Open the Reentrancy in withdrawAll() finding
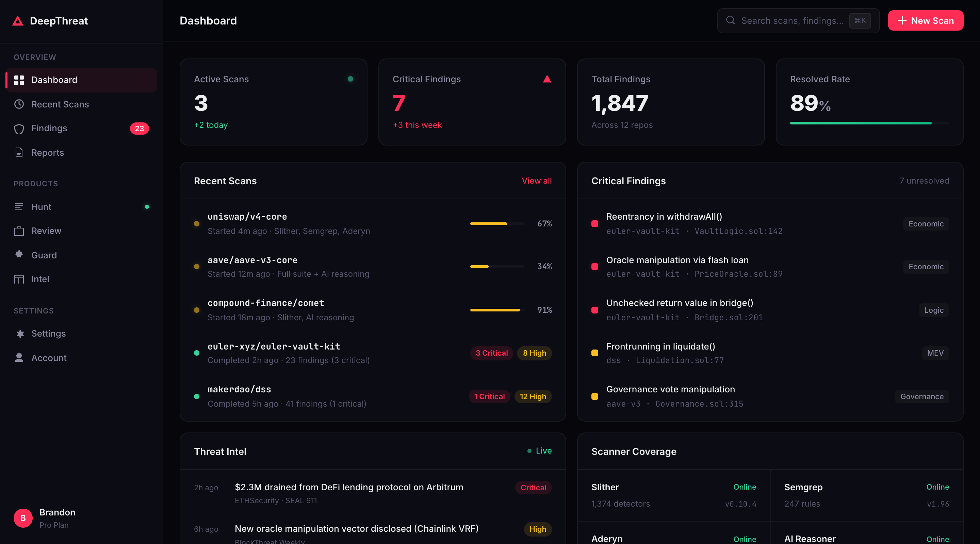980x544 pixels. (x=664, y=217)
